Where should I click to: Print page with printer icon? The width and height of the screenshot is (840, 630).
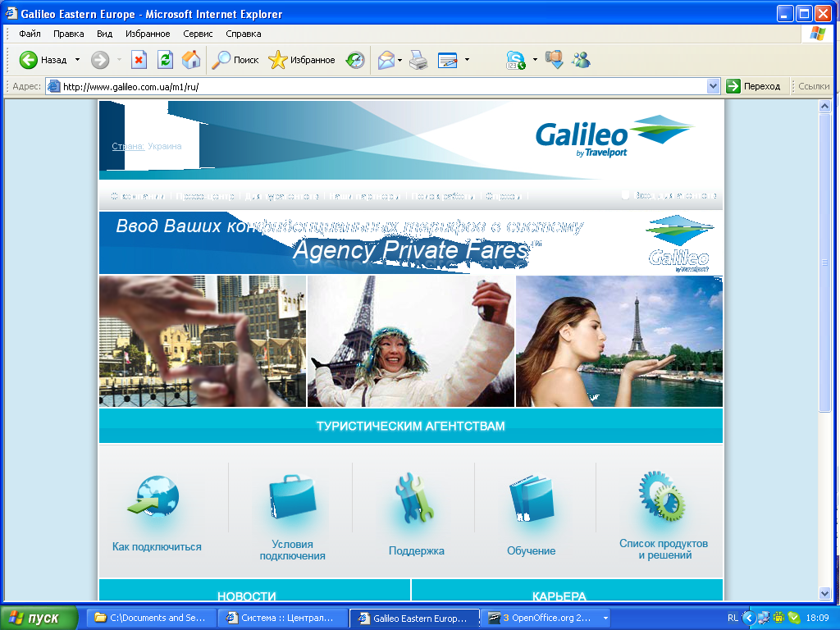(x=418, y=59)
